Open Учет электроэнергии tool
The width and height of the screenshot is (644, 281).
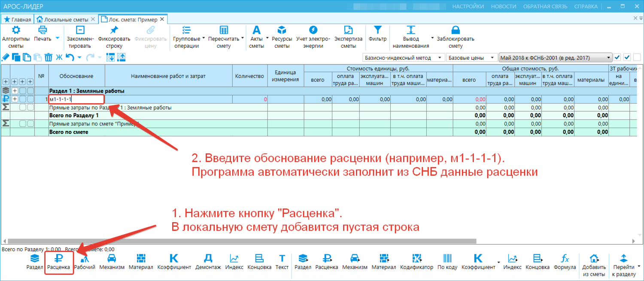[x=313, y=37]
